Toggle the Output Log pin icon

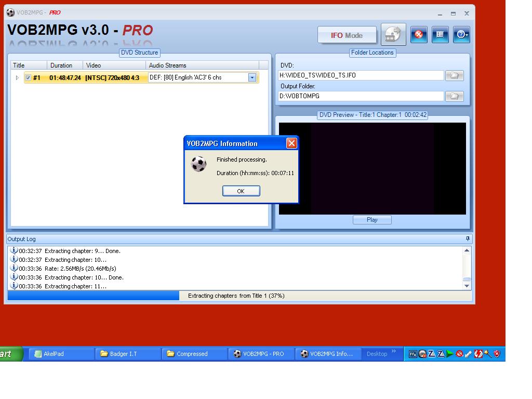tap(468, 239)
